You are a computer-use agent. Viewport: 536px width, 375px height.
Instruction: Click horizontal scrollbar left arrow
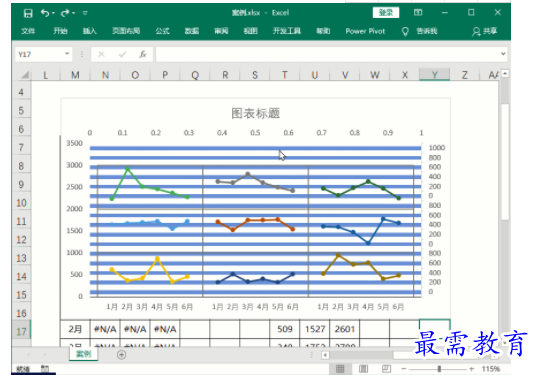point(325,355)
